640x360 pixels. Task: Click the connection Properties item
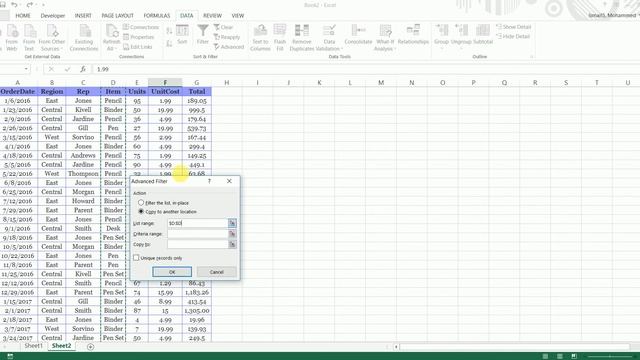[139, 37]
